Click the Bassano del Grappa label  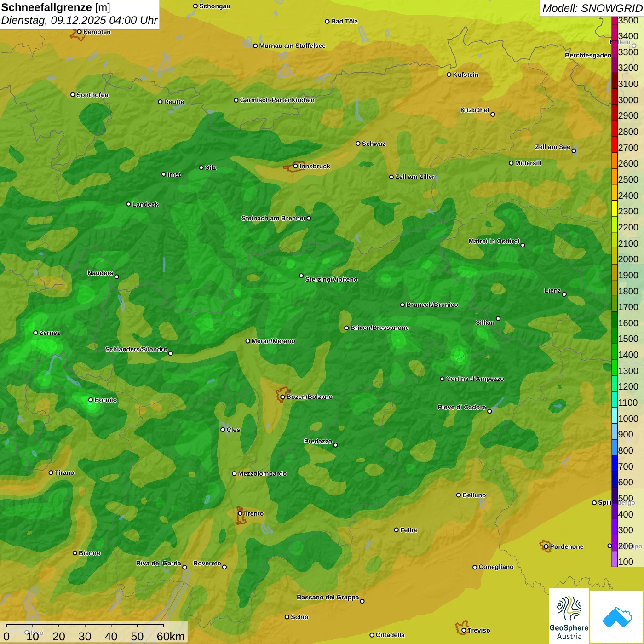328,597
